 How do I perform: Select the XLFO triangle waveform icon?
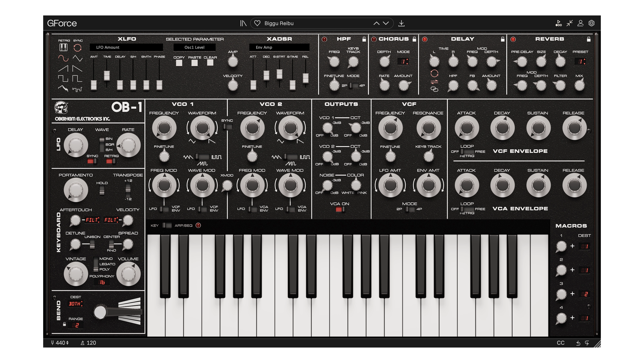pyautogui.click(x=77, y=58)
